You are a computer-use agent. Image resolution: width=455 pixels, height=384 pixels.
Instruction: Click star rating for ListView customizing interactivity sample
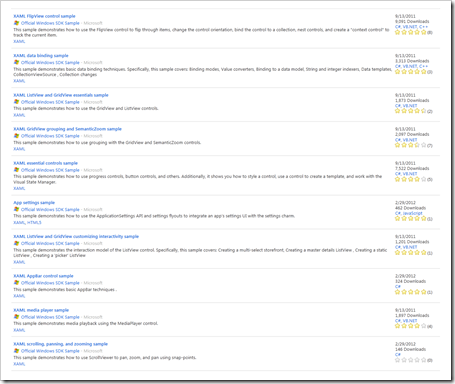[x=410, y=253]
